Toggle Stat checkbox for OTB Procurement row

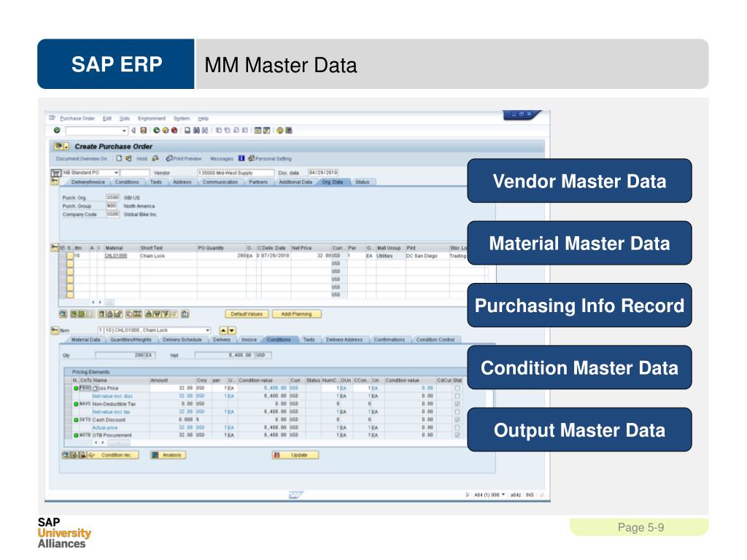[457, 435]
